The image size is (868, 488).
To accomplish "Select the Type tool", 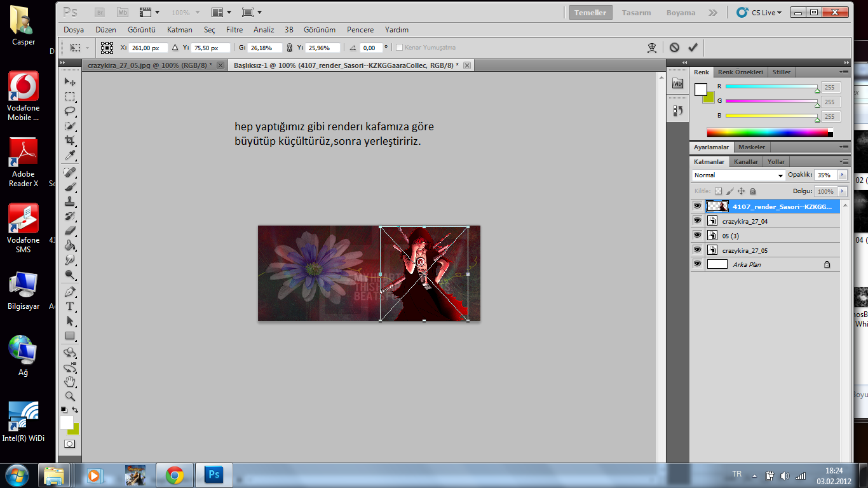I will point(70,306).
